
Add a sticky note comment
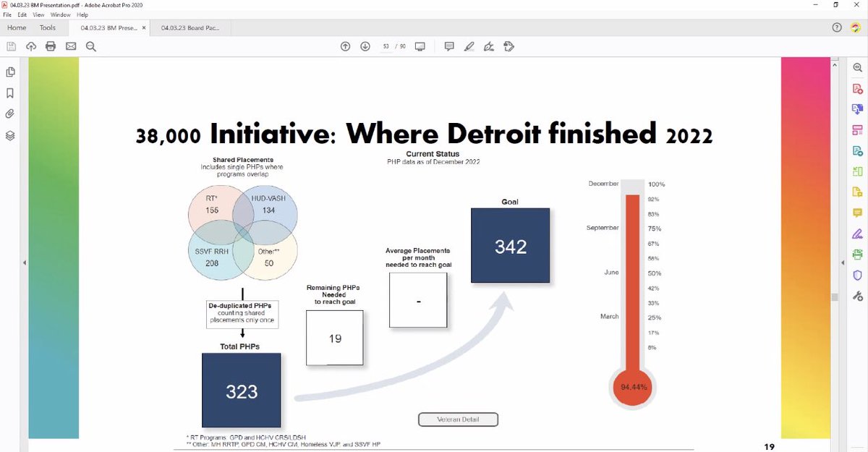click(x=449, y=46)
